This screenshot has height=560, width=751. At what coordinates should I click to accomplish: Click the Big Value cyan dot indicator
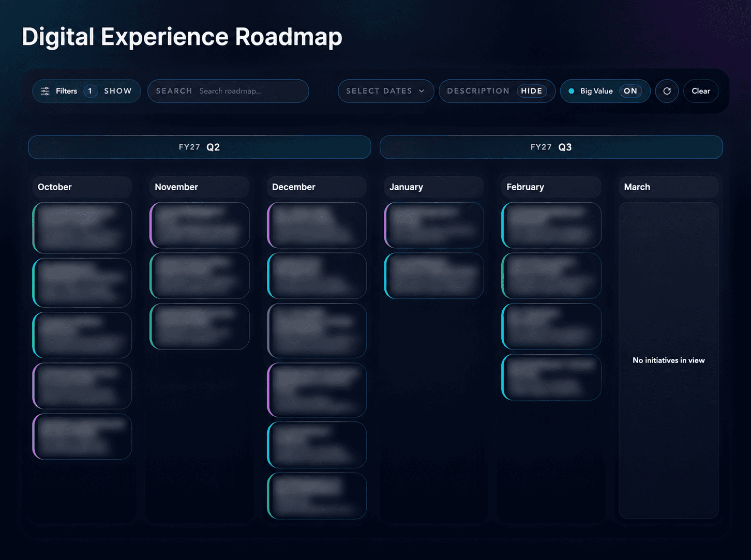tap(571, 91)
